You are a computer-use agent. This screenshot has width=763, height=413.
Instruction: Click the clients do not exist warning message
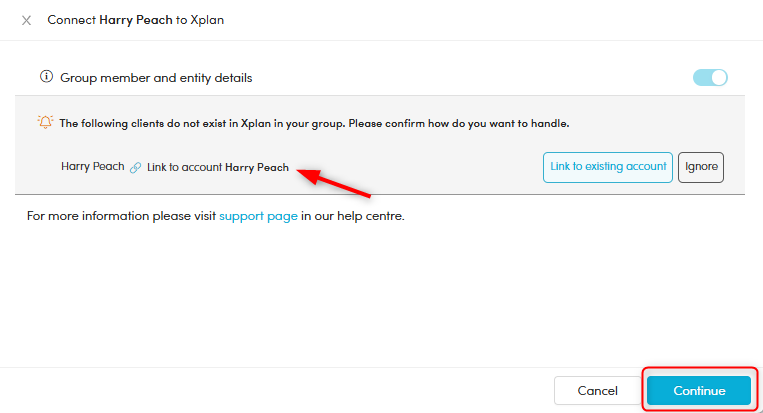pyautogui.click(x=314, y=123)
